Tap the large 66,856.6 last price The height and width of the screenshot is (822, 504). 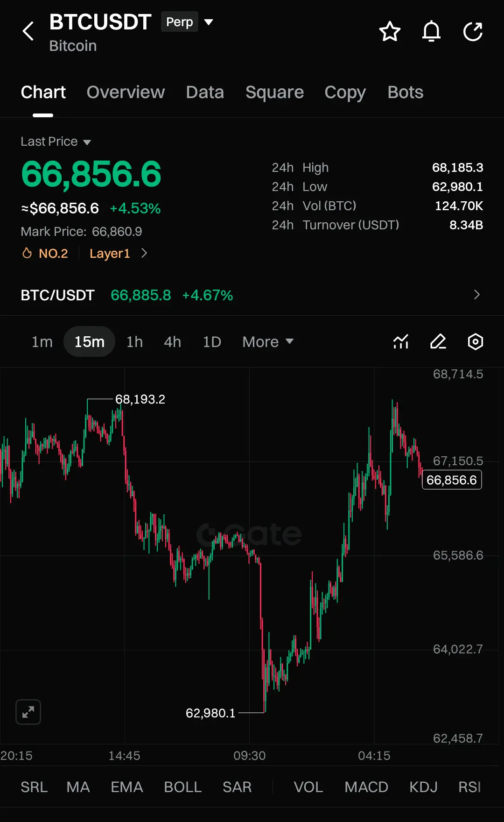point(91,174)
